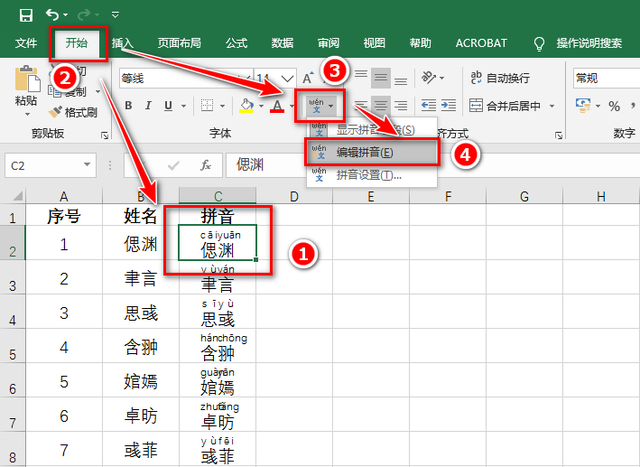Click the Undo arrow icon
Image resolution: width=640 pixels, height=467 pixels.
(x=53, y=15)
